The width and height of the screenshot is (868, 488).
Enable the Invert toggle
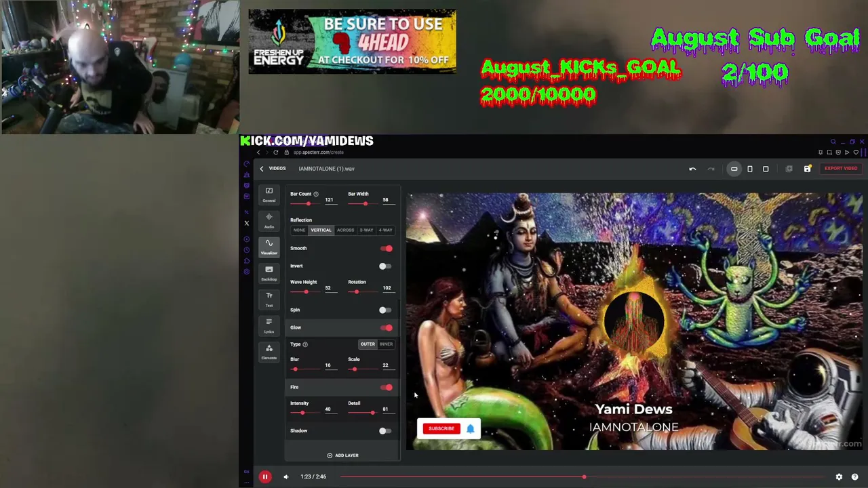coord(386,266)
